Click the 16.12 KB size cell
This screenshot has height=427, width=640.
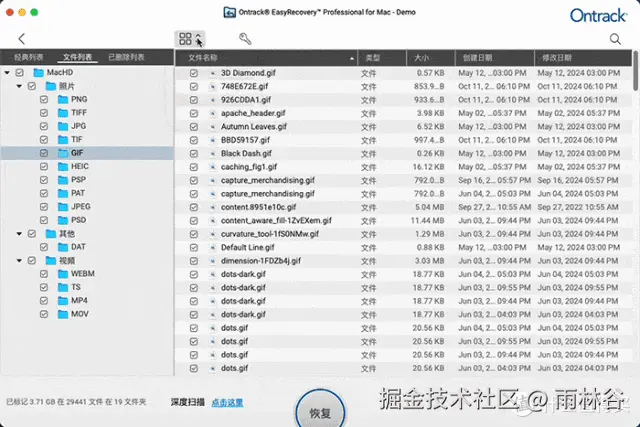coord(428,167)
